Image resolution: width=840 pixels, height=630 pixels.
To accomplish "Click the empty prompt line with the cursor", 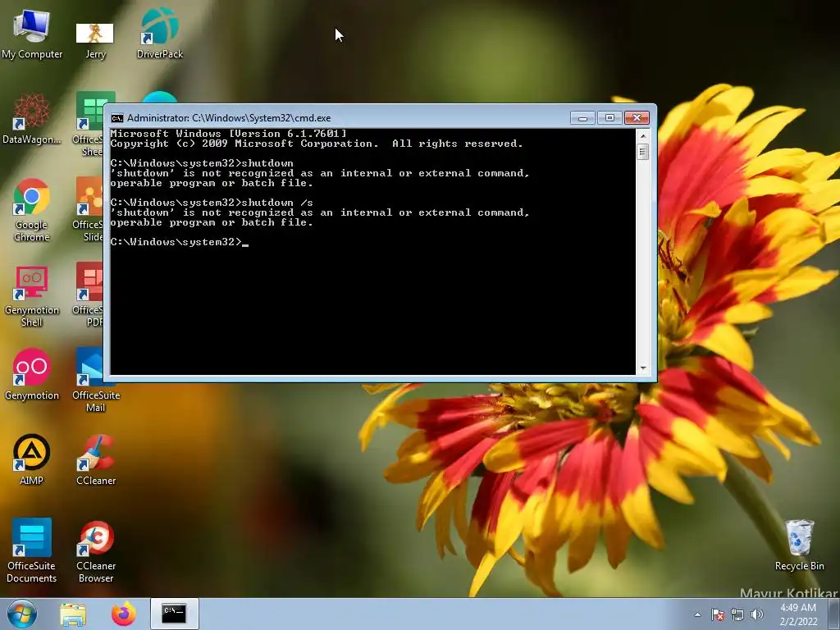I will [x=179, y=242].
